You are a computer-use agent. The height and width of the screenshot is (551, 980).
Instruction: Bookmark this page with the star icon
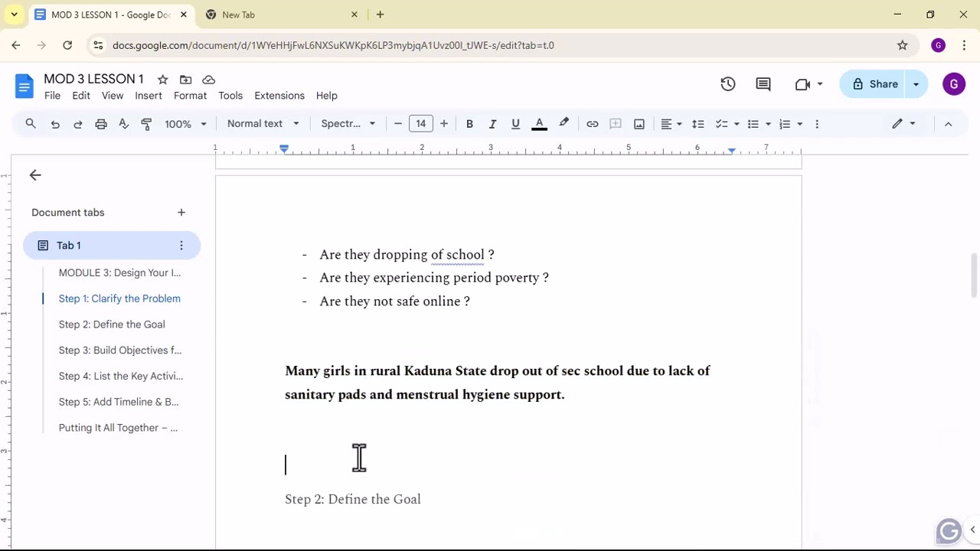903,45
